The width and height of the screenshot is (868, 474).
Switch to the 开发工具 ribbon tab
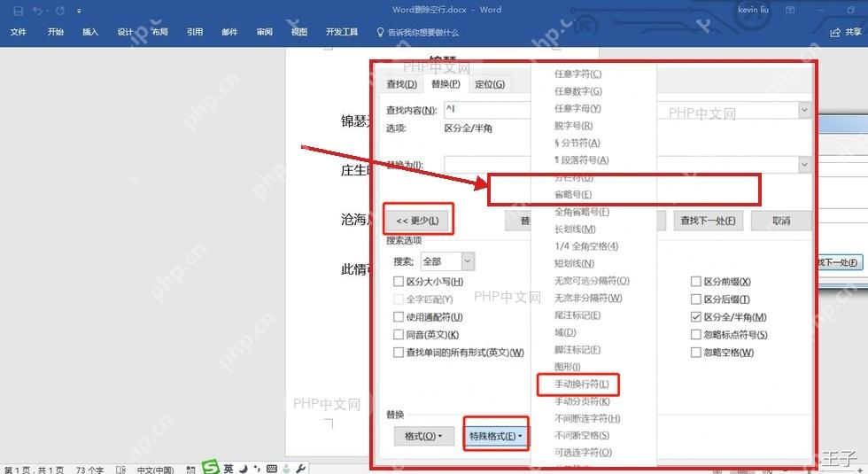click(342, 32)
